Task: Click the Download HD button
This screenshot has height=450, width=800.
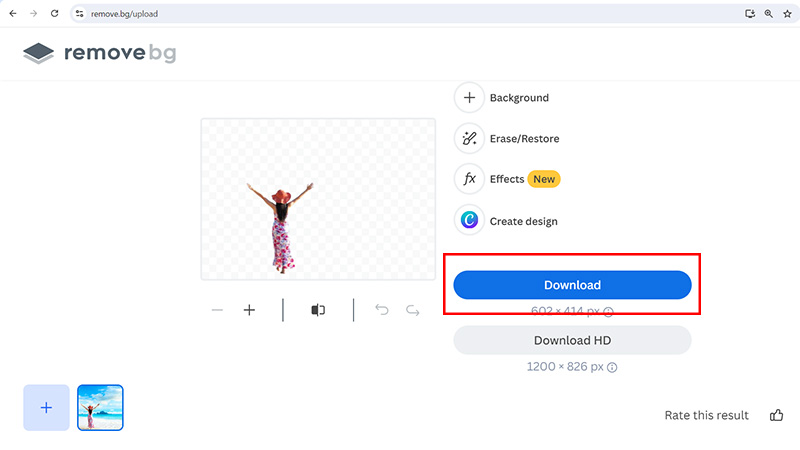Action: click(572, 340)
